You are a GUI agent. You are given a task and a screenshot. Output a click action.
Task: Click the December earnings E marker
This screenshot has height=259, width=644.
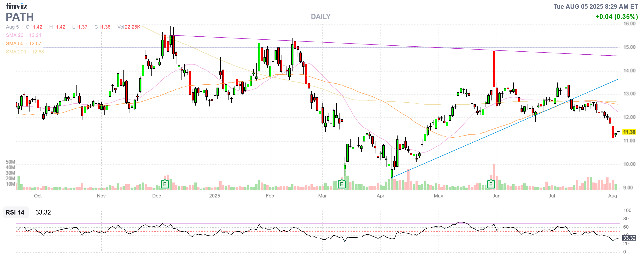(x=164, y=185)
